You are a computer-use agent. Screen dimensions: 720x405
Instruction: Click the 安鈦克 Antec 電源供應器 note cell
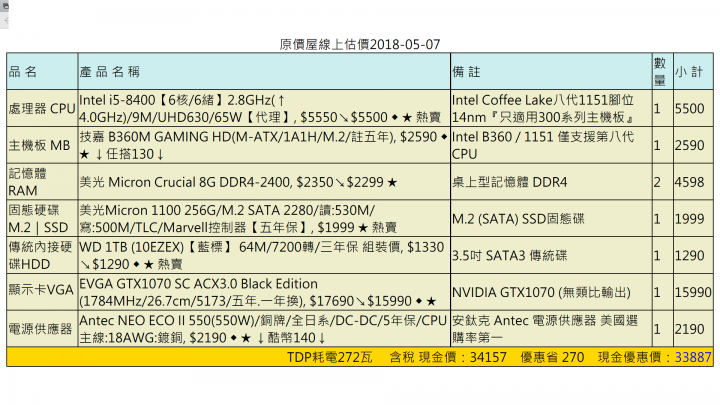[551, 329]
